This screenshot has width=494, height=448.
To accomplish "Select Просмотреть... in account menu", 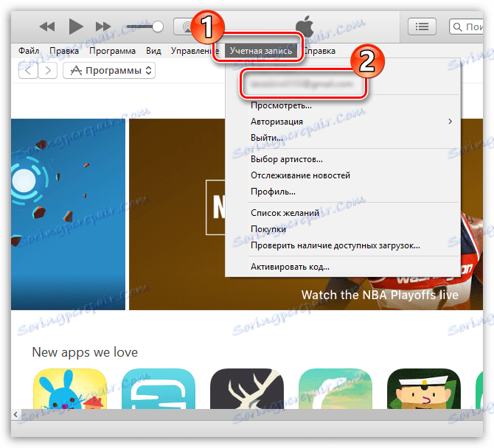I will pyautogui.click(x=343, y=105).
